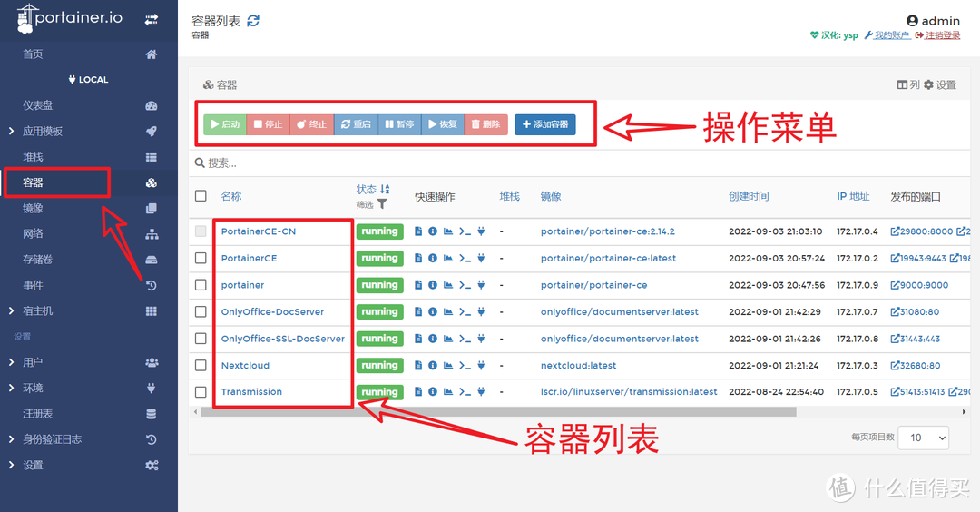Open the items-per-page dropdown showing 10
This screenshot has height=512, width=980.
click(x=923, y=438)
